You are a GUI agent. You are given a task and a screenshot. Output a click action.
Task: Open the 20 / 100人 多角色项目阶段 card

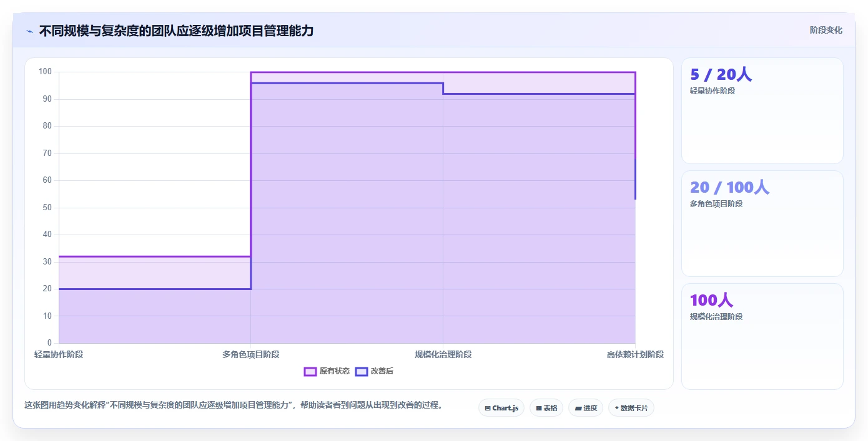[762, 223]
